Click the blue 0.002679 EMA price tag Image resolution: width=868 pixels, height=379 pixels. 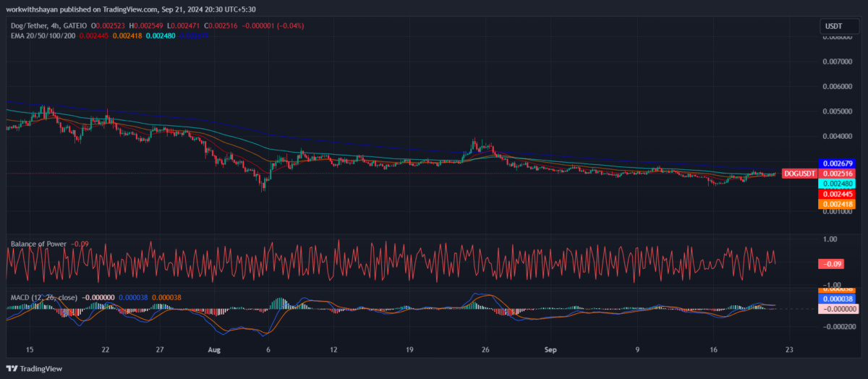point(836,163)
